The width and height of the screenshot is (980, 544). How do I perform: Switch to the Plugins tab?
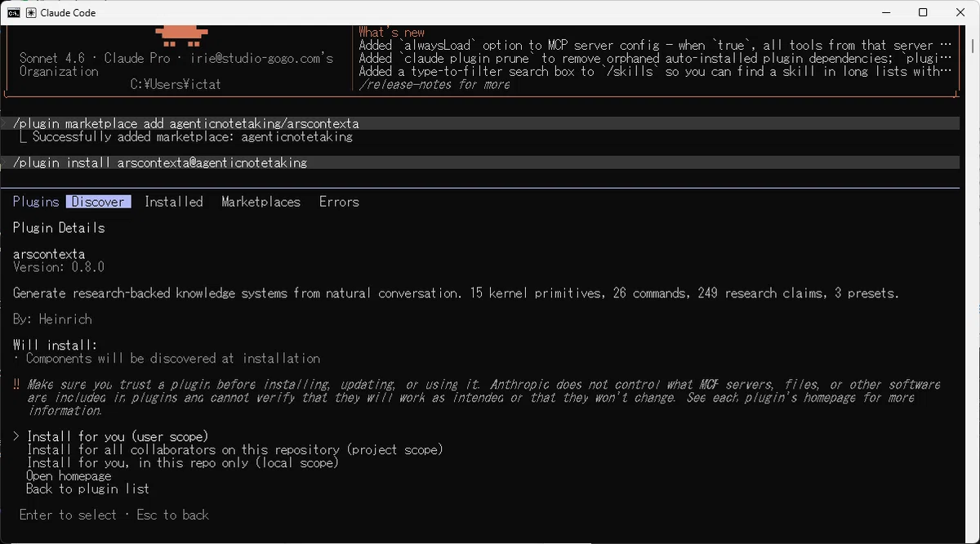click(x=36, y=202)
